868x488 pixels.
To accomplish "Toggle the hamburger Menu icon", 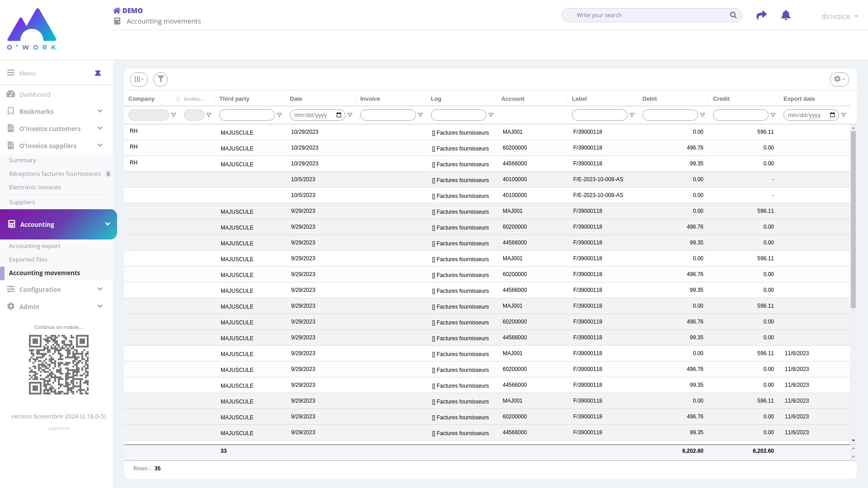I will pyautogui.click(x=11, y=73).
